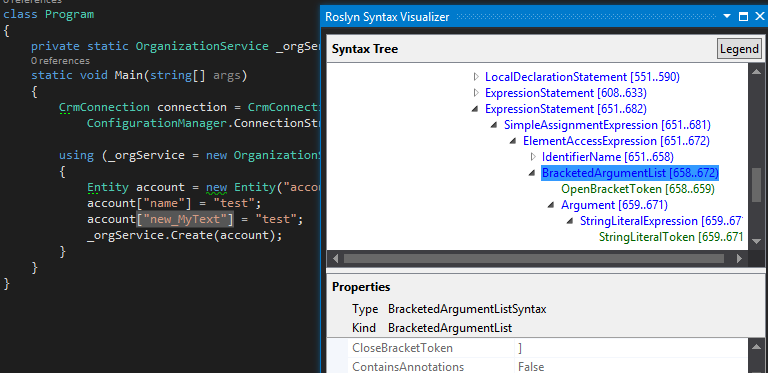The height and width of the screenshot is (373, 768).
Task: Select ContainsAnnotations property row
Action: tap(537, 367)
